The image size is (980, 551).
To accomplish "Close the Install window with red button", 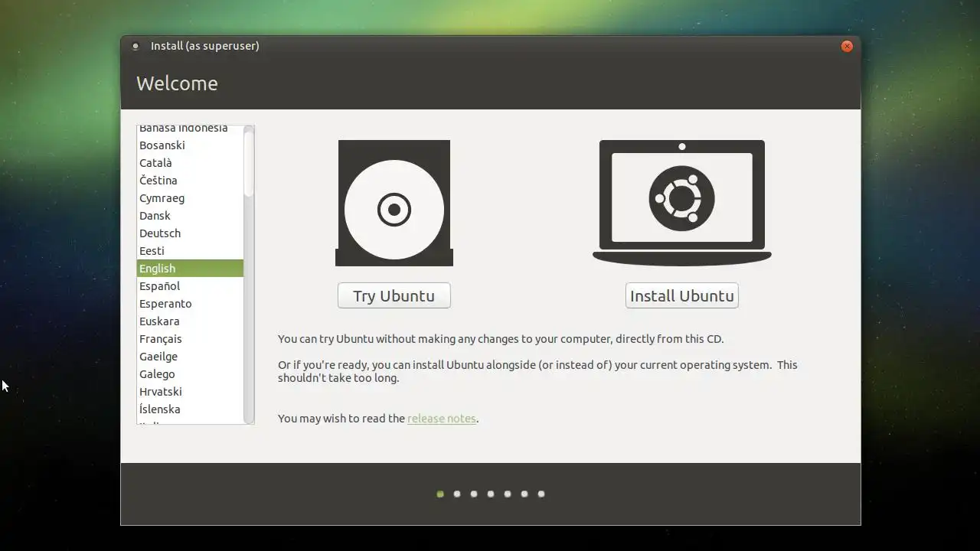I will [847, 46].
